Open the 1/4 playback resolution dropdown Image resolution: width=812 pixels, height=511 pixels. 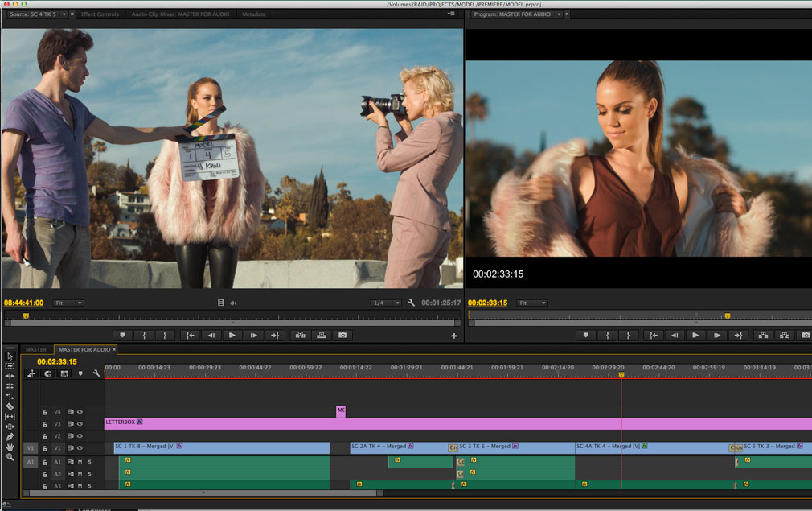tap(385, 303)
